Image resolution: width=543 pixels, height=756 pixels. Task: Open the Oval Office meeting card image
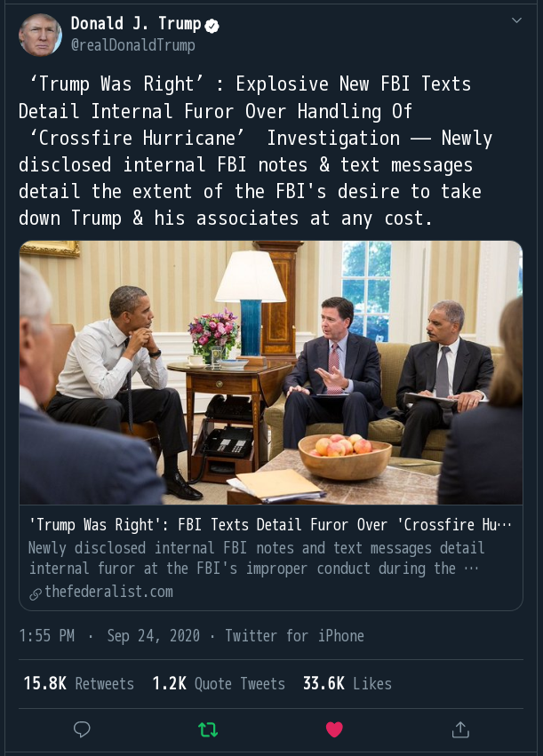271,372
